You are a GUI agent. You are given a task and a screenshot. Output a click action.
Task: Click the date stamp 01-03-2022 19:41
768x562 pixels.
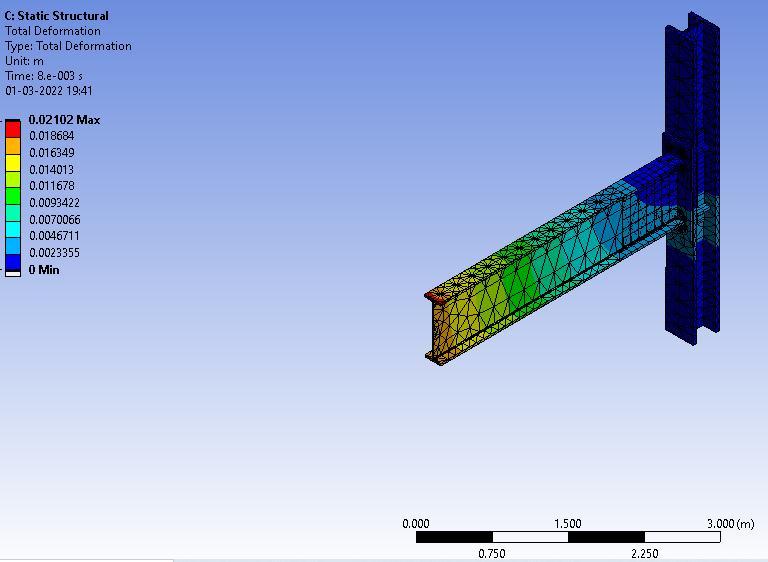pos(48,91)
